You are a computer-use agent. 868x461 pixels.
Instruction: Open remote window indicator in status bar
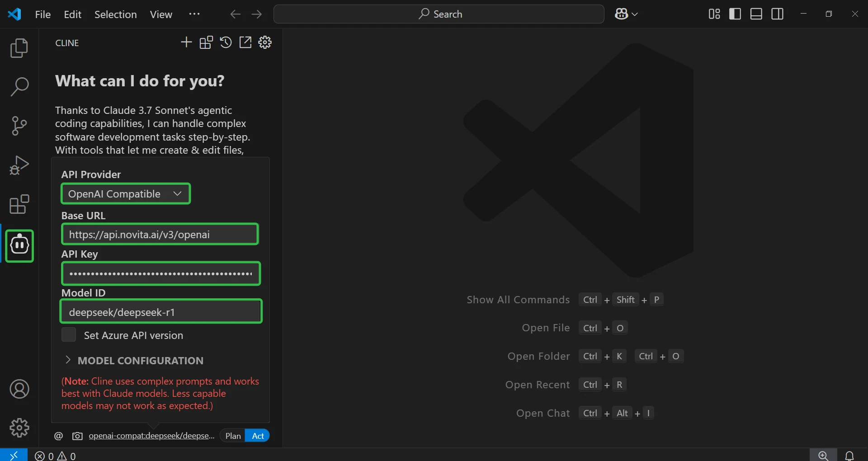pyautogui.click(x=14, y=455)
